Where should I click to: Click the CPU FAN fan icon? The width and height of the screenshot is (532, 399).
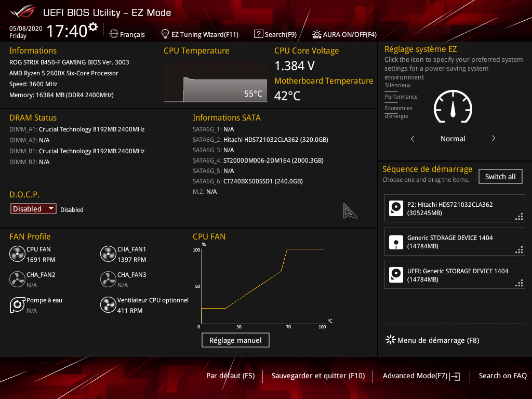click(17, 254)
